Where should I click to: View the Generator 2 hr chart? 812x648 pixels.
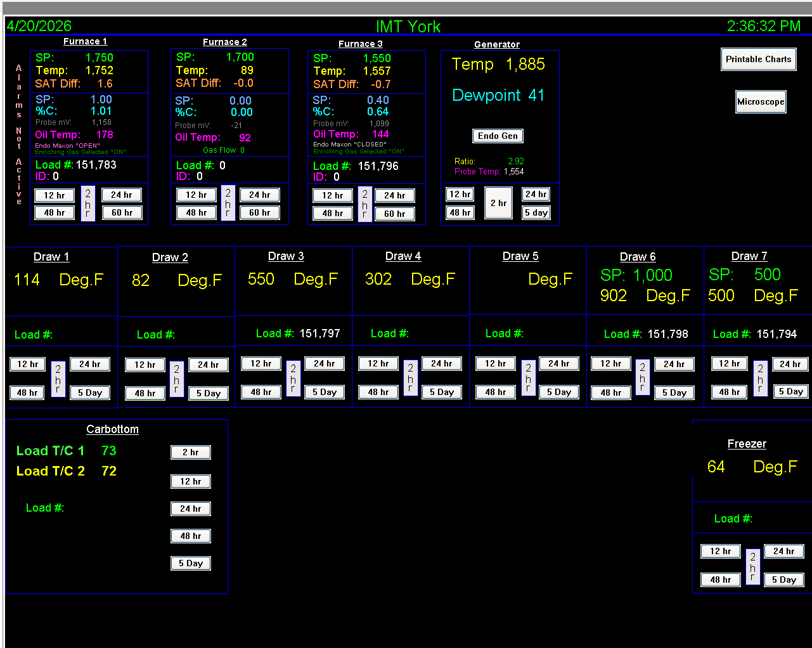(x=498, y=202)
